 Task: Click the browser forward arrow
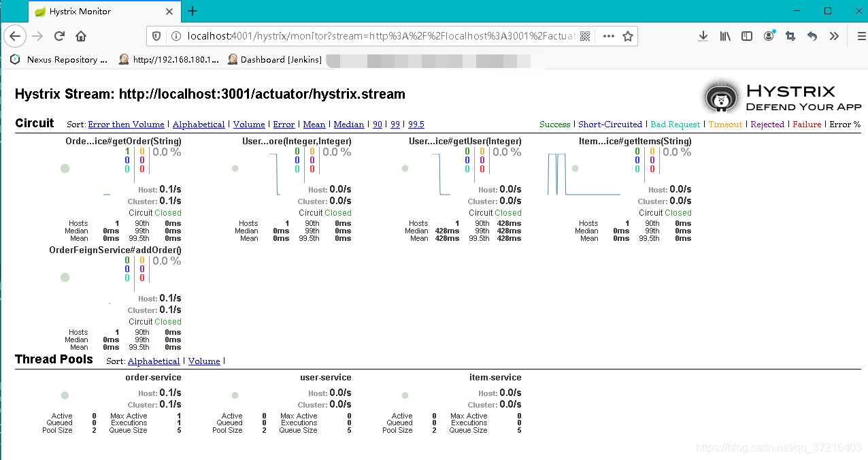click(37, 36)
